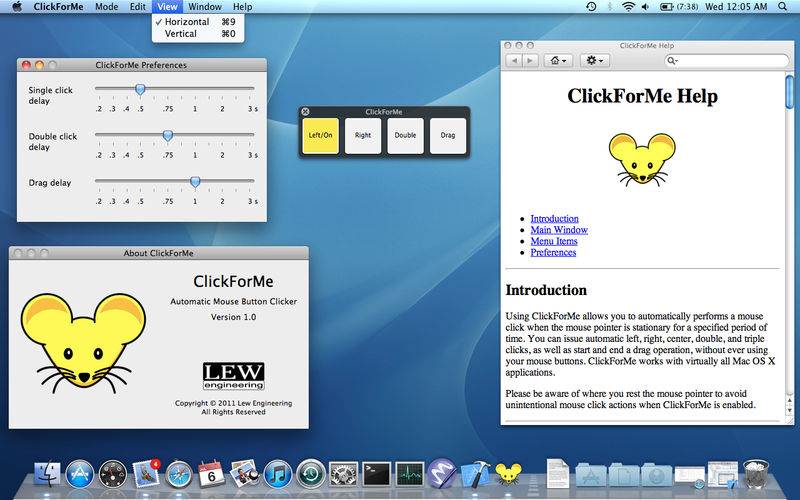
Task: Open Activity Monitor in the dock
Action: [x=410, y=474]
